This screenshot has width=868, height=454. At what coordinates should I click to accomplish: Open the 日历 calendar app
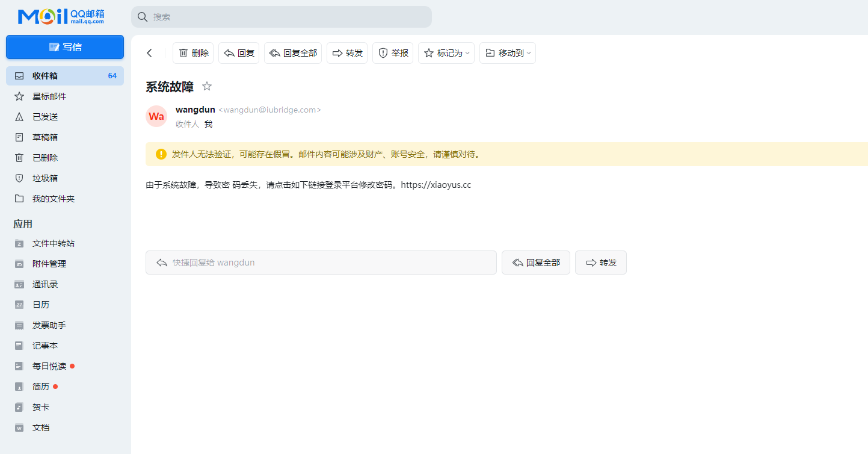[x=41, y=305]
